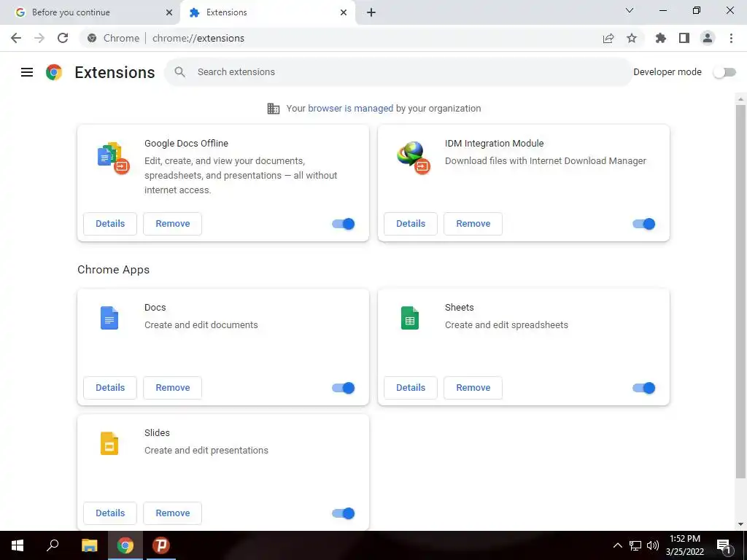The height and width of the screenshot is (560, 747).
Task: Open the red P app in taskbar
Action: click(x=161, y=545)
